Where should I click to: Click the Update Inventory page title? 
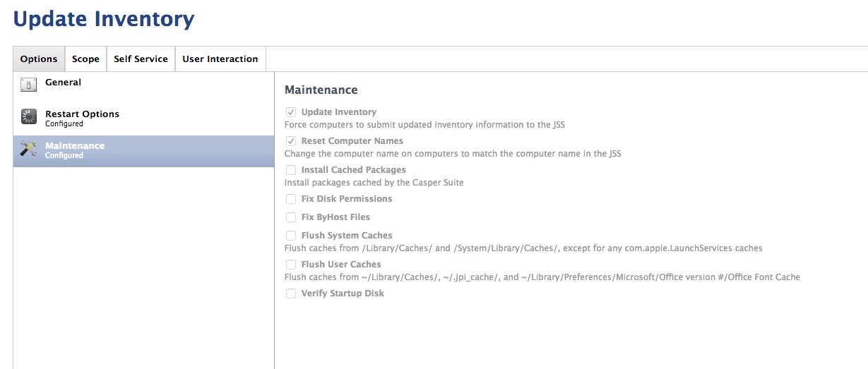(104, 19)
